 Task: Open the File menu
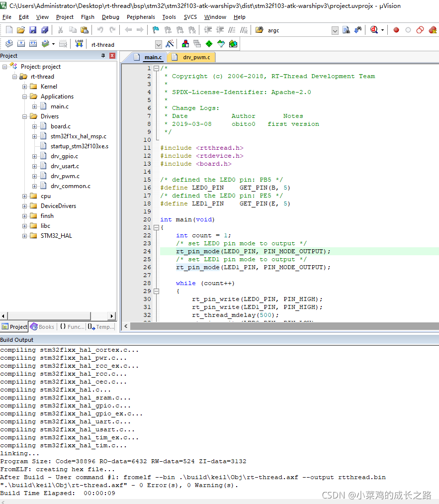coord(7,17)
